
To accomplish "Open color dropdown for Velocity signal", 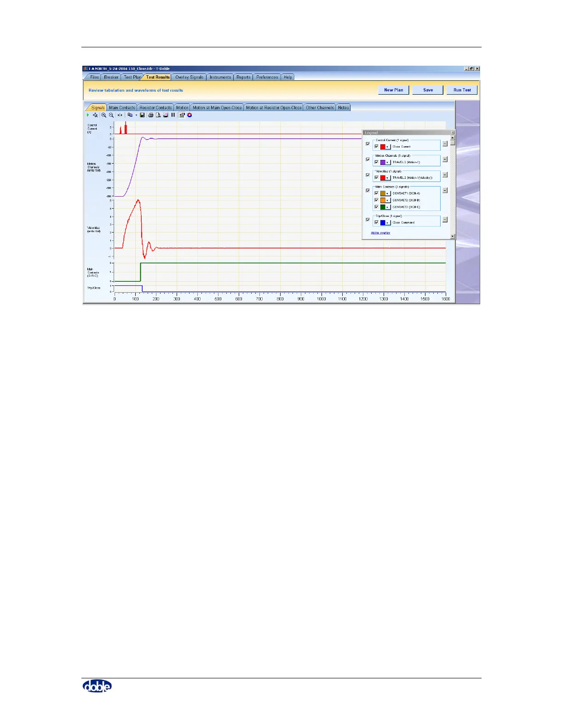I will [388, 178].
